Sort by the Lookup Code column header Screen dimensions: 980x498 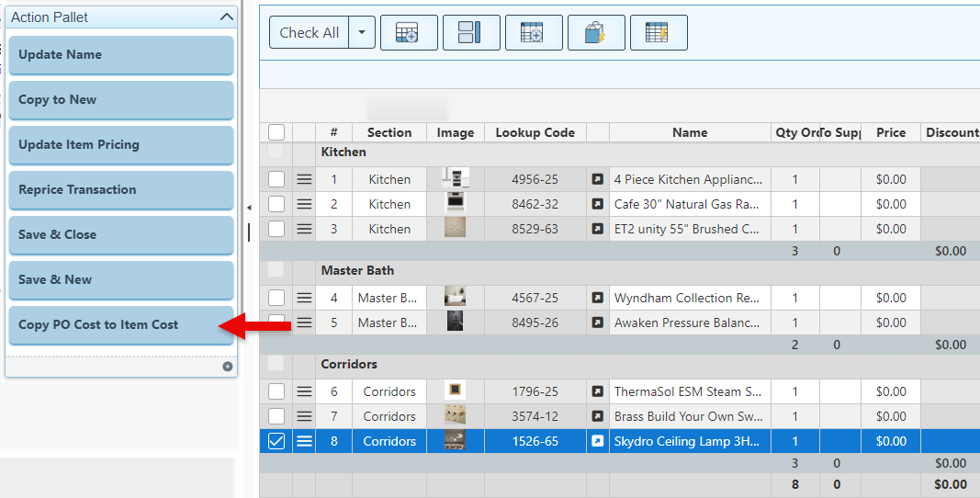click(x=535, y=132)
